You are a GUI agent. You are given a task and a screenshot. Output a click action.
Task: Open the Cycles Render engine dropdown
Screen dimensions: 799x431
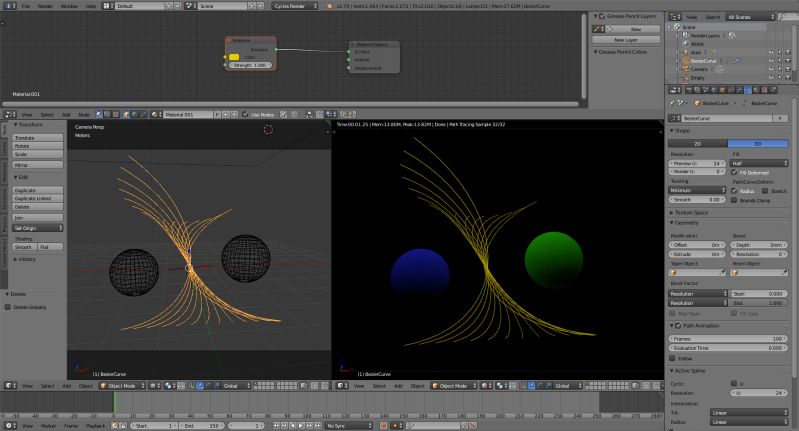coord(295,6)
